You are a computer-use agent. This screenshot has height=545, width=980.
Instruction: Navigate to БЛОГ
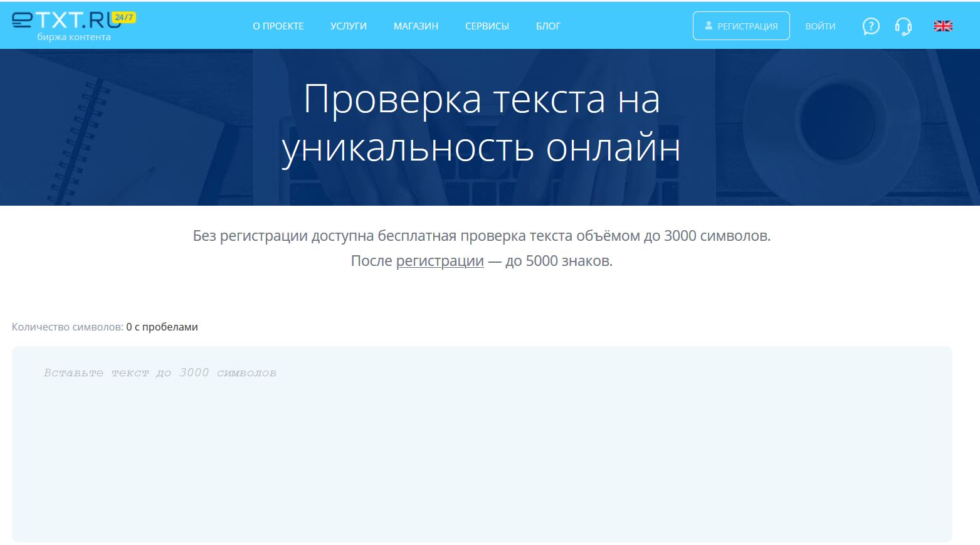pyautogui.click(x=548, y=26)
